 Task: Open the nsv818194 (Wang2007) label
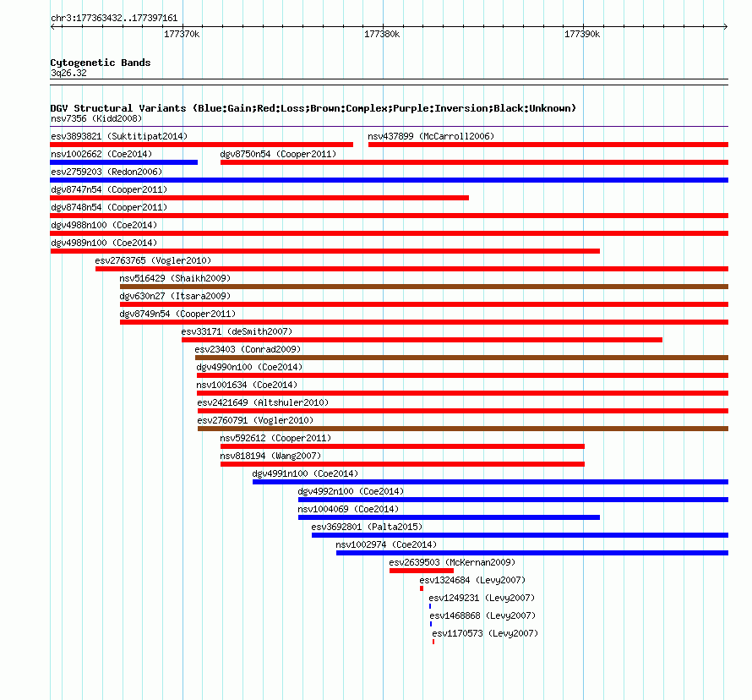(x=270, y=456)
